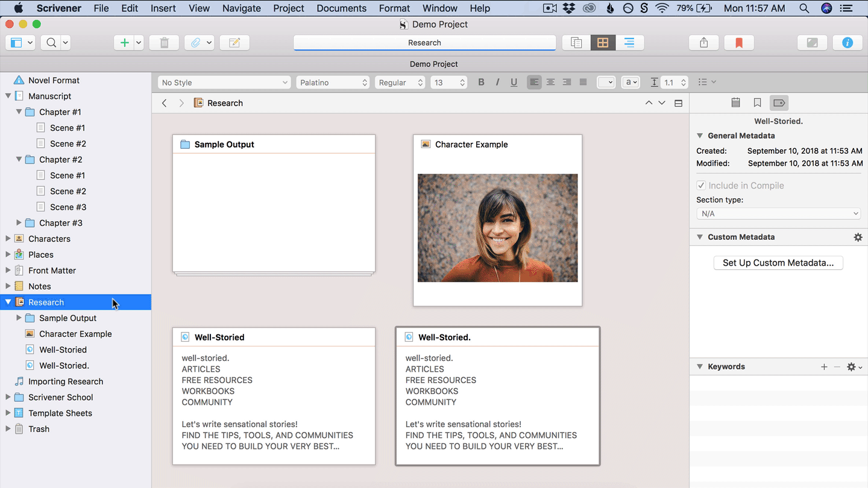This screenshot has height=488, width=868.
Task: Click the Compile share toolbar icon
Action: tap(703, 43)
